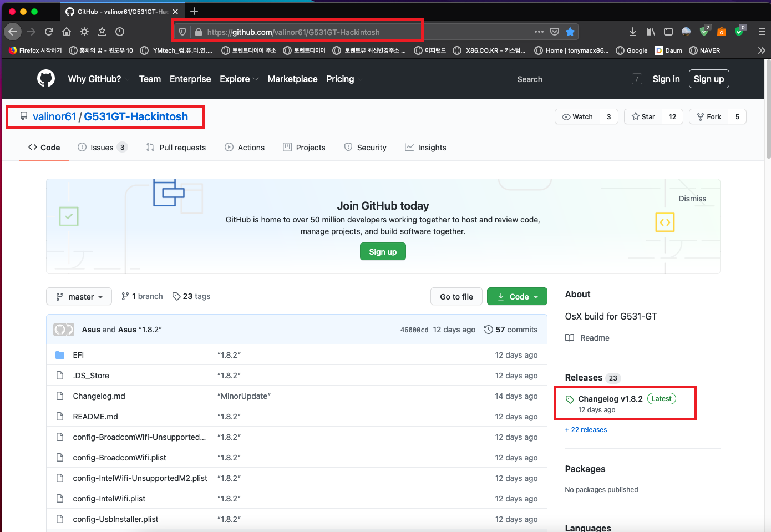
Task: View the 1 branch link
Action: tap(142, 296)
